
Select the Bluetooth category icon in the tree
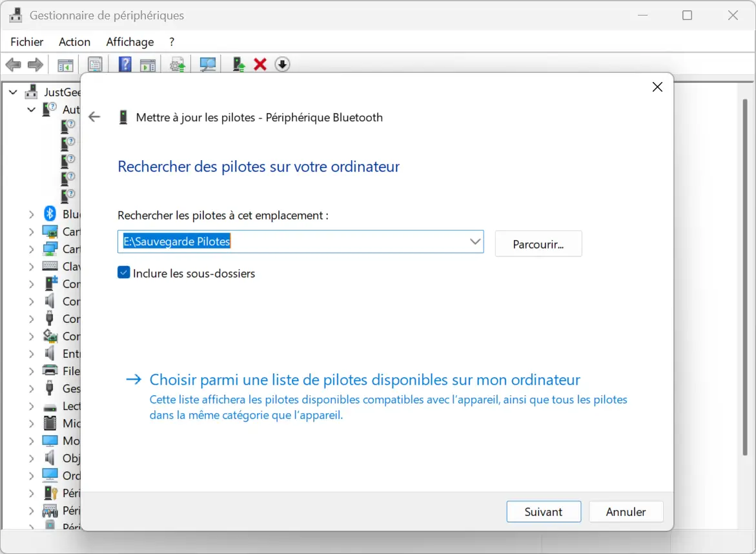pyautogui.click(x=50, y=213)
